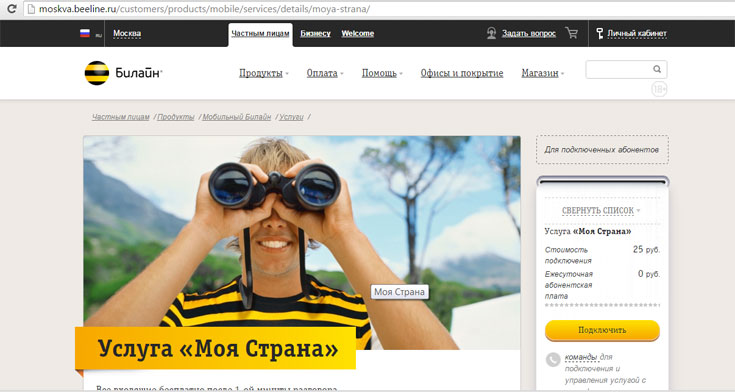Image resolution: width=735 pixels, height=392 pixels.
Task: Click the browser reload icon
Action: [12, 8]
